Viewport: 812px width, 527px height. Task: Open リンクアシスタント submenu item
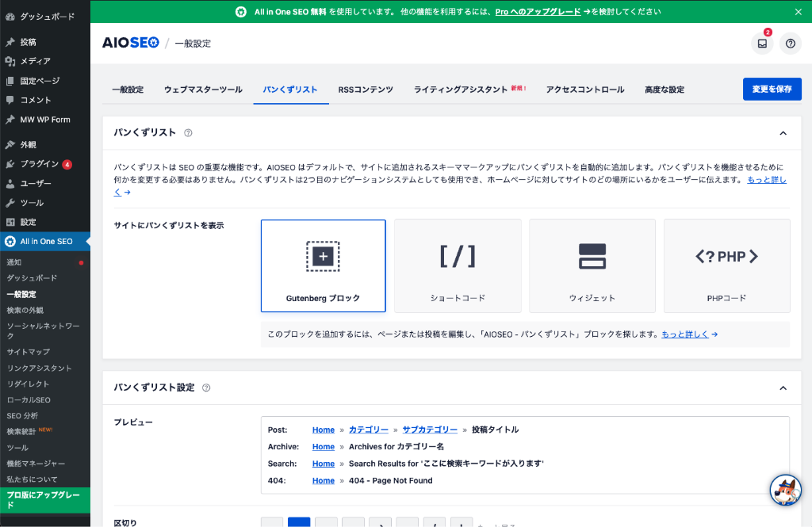[x=45, y=368]
